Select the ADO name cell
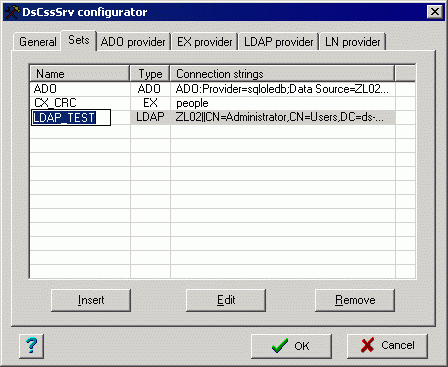Viewport: 448px width, 367px height. (80, 89)
